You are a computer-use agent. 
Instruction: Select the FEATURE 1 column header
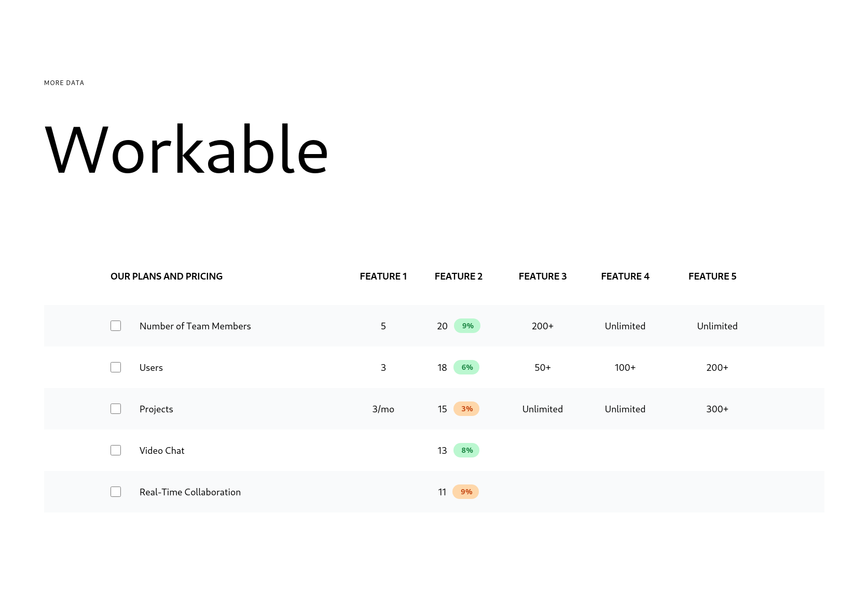point(383,276)
